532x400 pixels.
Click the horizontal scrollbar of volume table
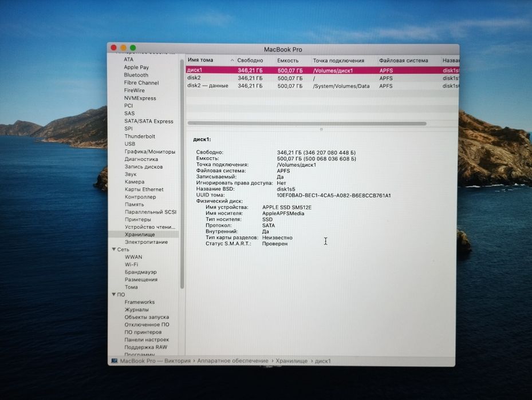(x=307, y=124)
